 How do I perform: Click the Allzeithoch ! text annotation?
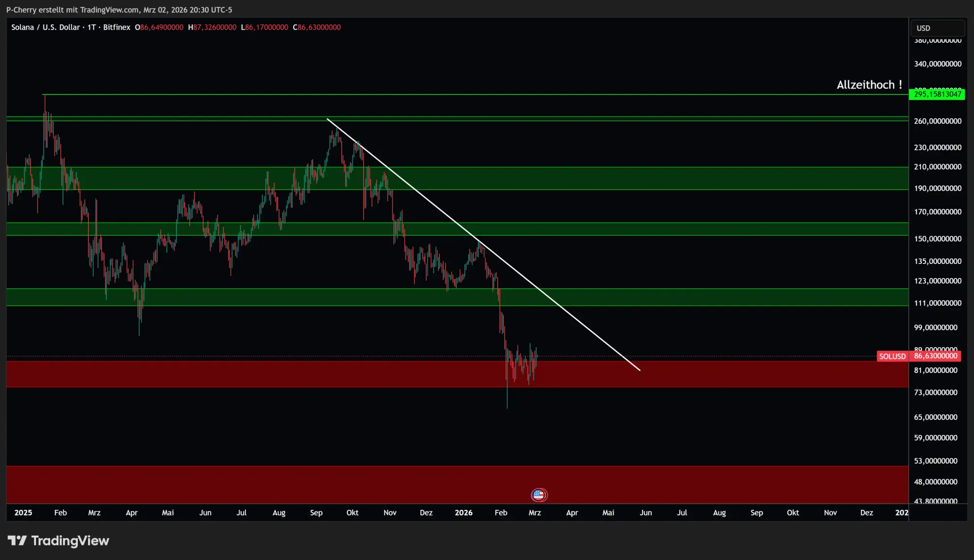click(869, 85)
